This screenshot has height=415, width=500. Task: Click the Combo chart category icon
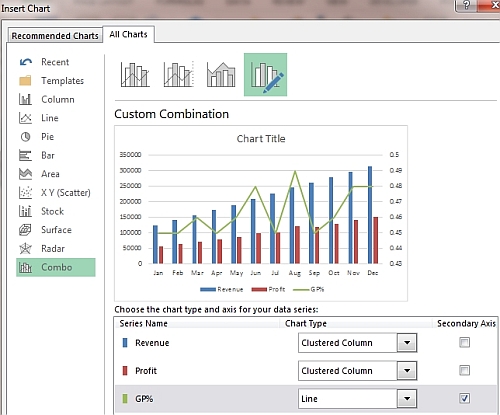[25, 267]
